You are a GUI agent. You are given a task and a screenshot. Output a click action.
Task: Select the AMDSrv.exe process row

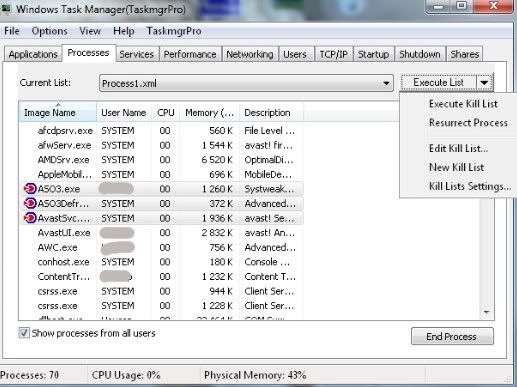tap(161, 160)
